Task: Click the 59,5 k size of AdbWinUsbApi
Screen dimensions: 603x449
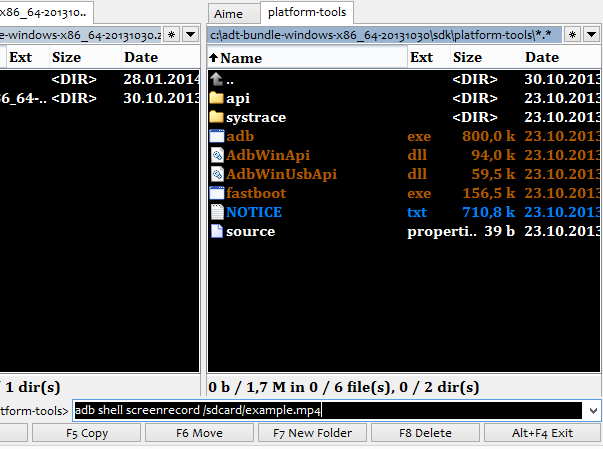Action: coord(493,174)
